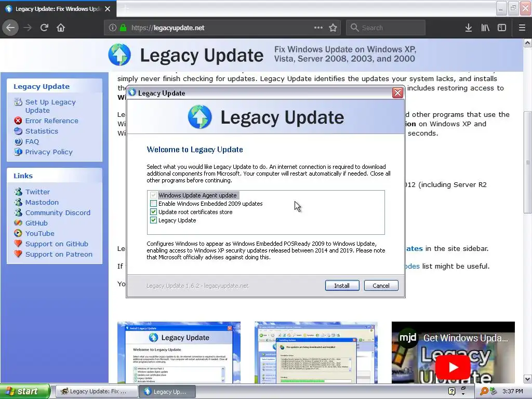Open the Firefox library icon
Viewport: 532px width, 399px height.
(485, 28)
